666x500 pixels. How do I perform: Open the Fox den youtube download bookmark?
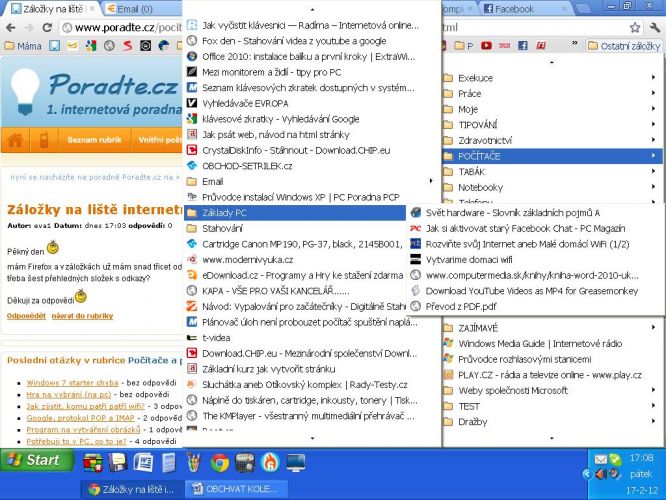311,41
